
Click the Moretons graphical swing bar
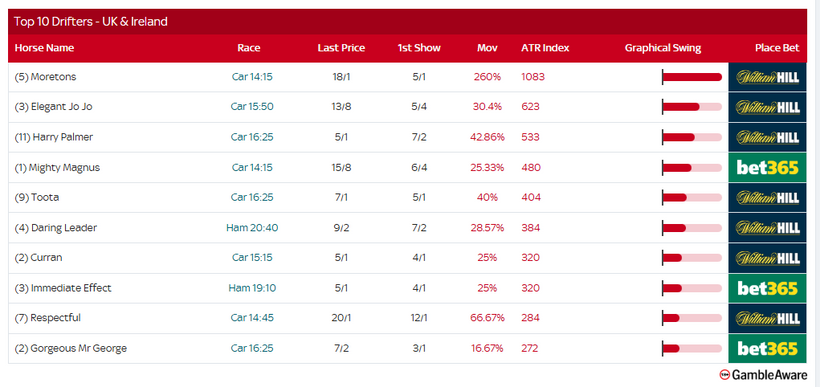(692, 77)
